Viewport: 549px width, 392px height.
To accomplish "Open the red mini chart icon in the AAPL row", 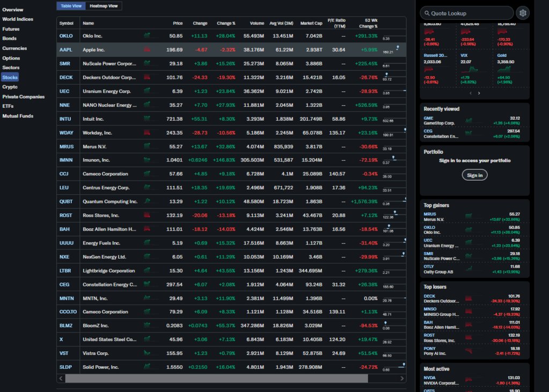I will click(x=147, y=49).
